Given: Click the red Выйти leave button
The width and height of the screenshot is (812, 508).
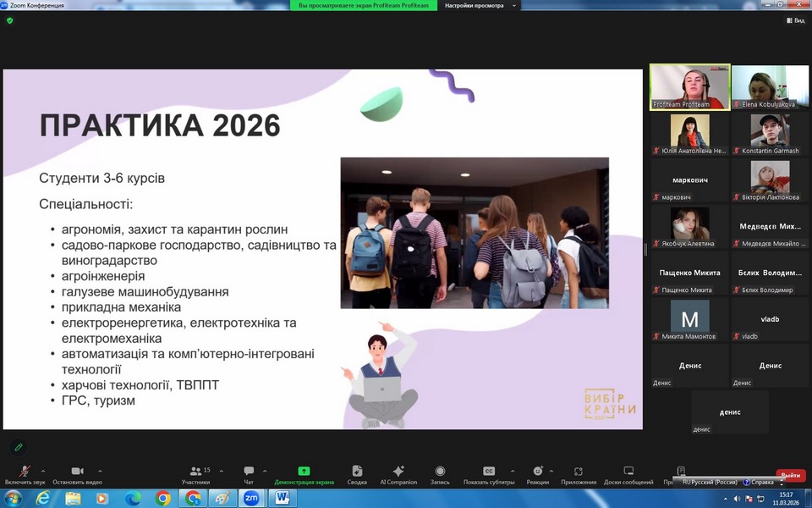Looking at the screenshot, I should tap(790, 475).
